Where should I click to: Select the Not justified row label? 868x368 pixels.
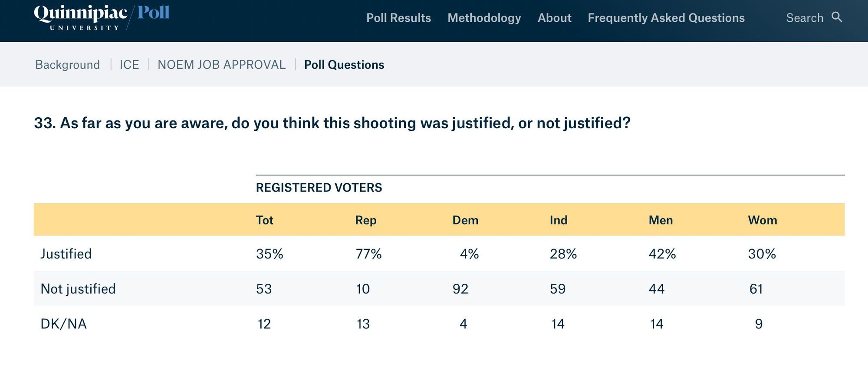pyautogui.click(x=78, y=289)
